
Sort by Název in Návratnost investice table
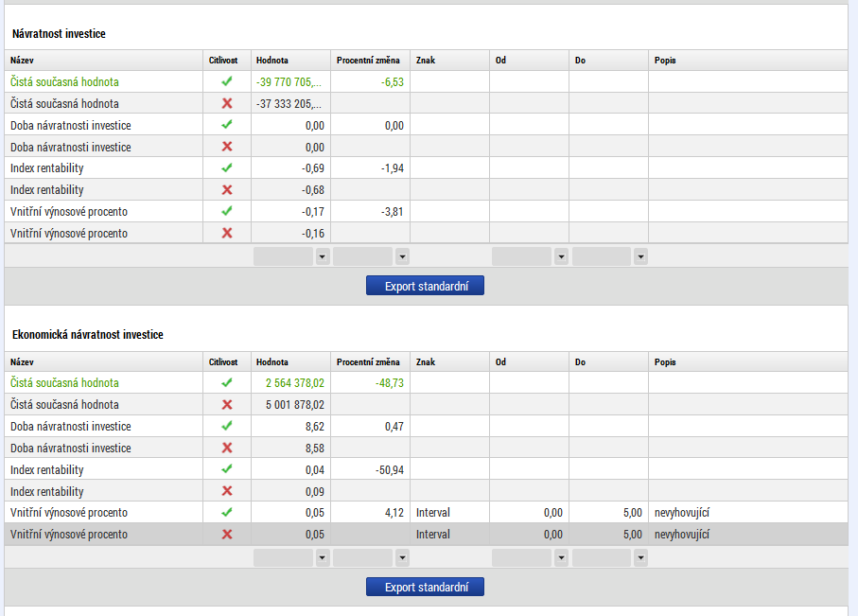[x=22, y=61]
